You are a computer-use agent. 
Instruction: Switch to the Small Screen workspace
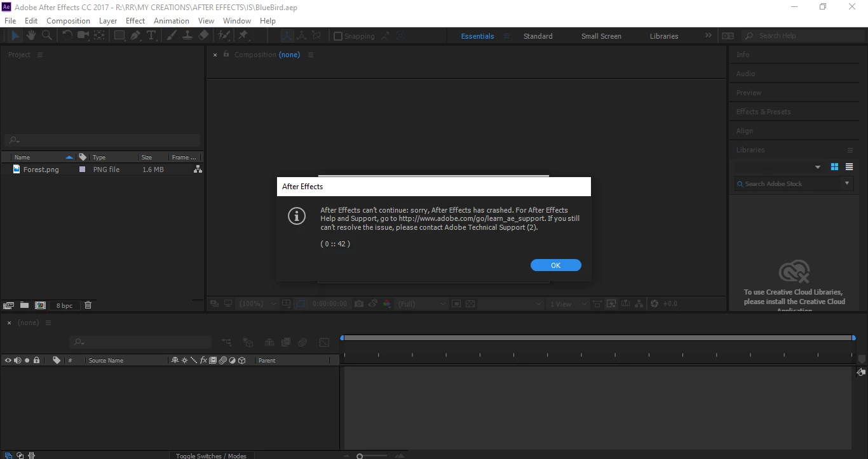tap(601, 36)
